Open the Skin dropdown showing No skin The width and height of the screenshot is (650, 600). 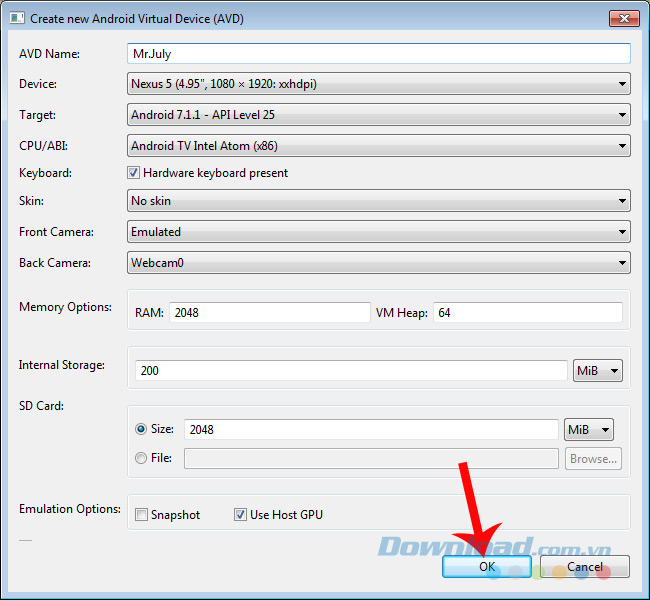point(378,201)
